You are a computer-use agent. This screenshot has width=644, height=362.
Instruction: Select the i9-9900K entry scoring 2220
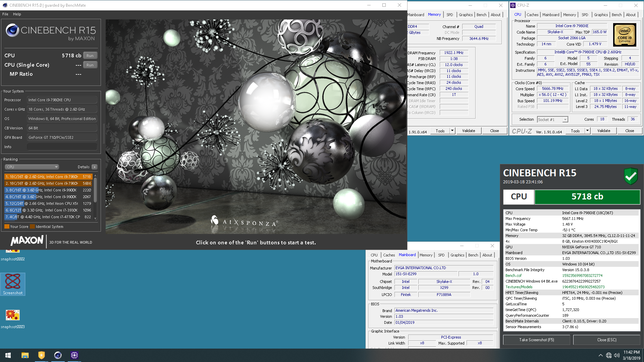[x=48, y=190]
